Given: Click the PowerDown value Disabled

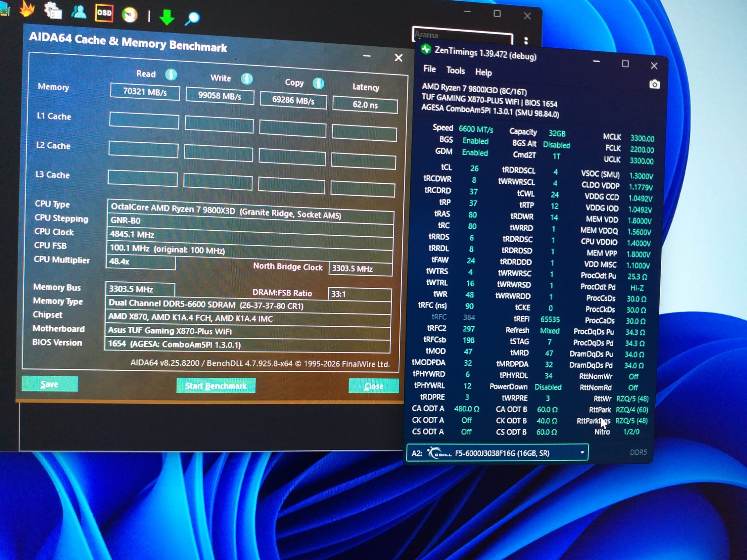Looking at the screenshot, I should 548,387.
